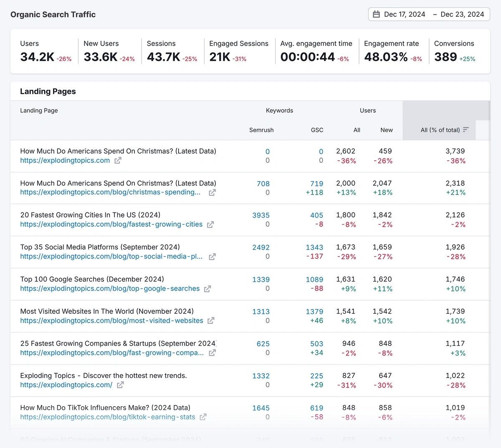Open the blog/top-google-searches URL link
Viewport: 501px width, 448px height.
point(110,289)
